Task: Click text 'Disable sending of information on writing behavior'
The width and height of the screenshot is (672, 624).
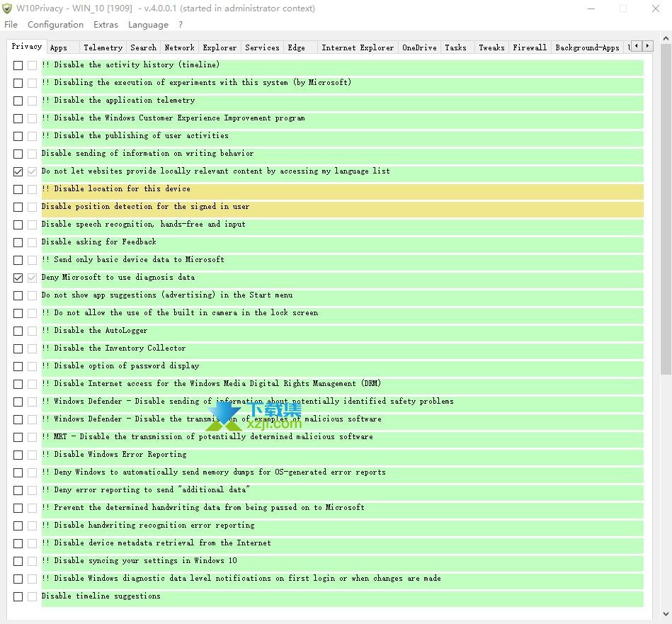Action: tap(147, 153)
